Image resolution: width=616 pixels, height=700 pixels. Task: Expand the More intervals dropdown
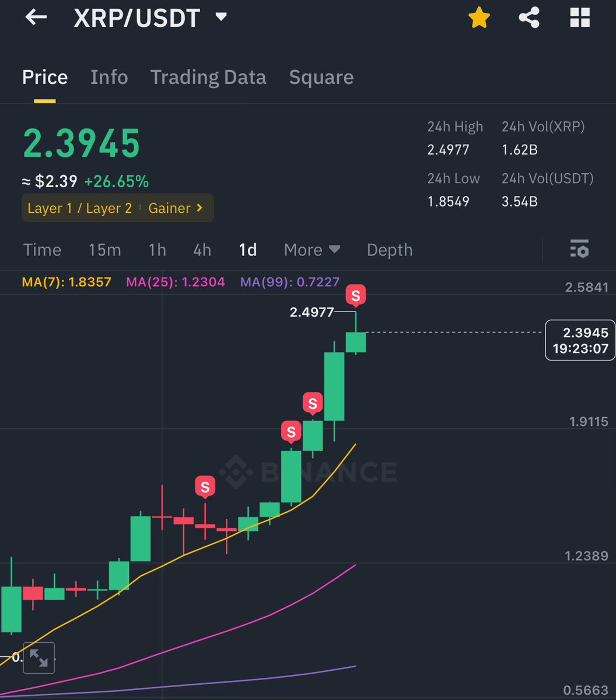point(312,250)
